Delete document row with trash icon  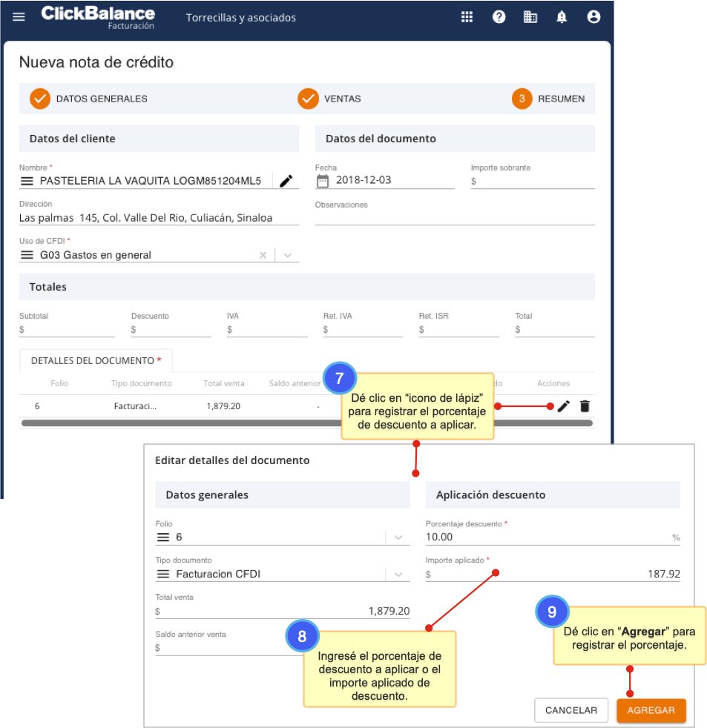tap(585, 406)
